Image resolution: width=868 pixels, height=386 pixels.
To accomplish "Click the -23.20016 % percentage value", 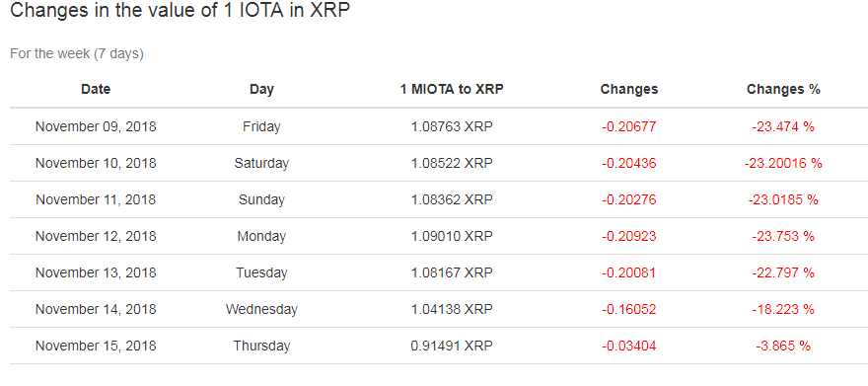I will click(x=783, y=163).
